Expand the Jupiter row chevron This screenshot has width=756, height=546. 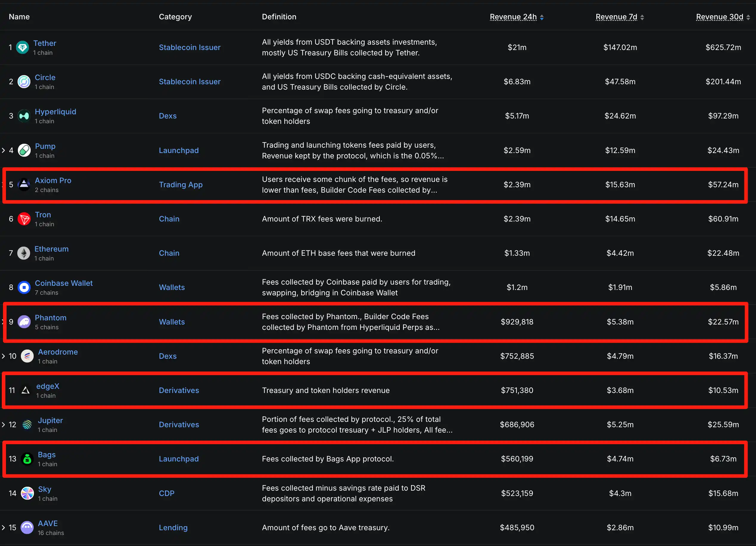click(3, 425)
